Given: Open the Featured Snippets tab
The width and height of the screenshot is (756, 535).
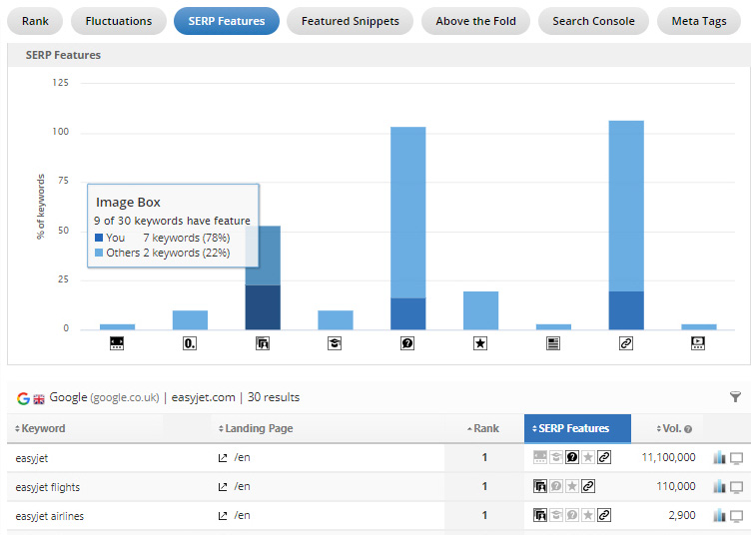Looking at the screenshot, I should tap(350, 21).
